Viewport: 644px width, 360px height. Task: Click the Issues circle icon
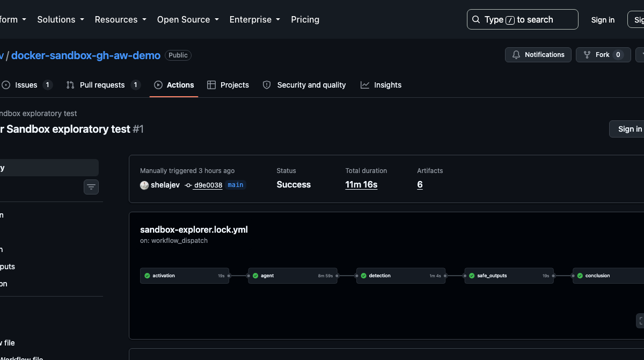6,85
